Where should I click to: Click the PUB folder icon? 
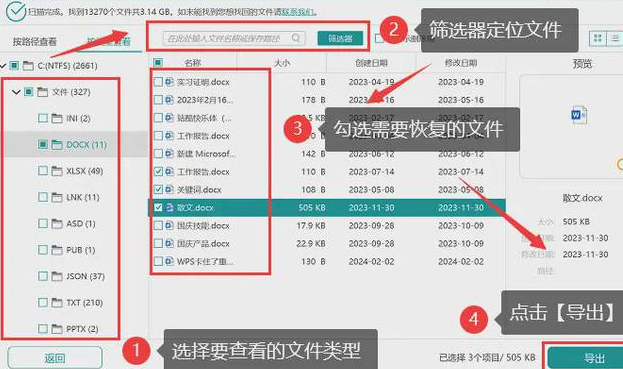pyautogui.click(x=57, y=250)
